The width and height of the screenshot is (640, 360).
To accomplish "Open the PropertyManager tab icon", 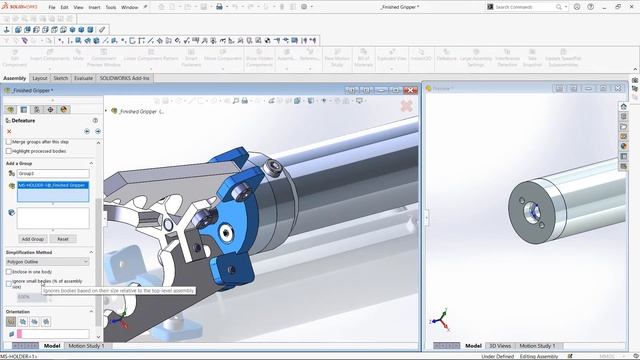I will 24,109.
